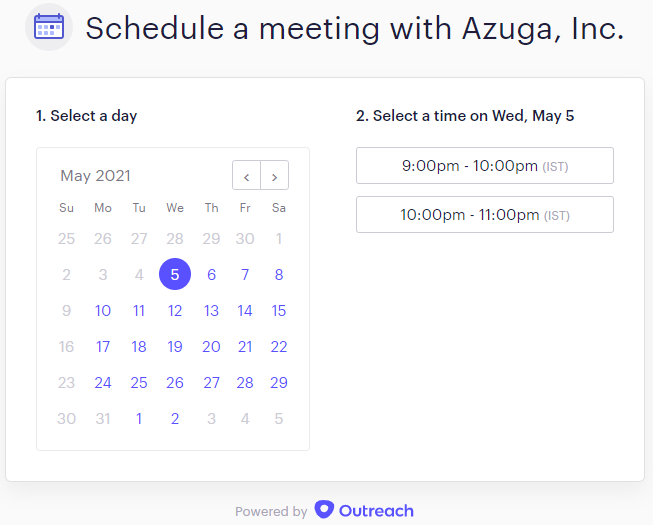
Task: Click the Outreach logo in the footer
Action: tap(324, 510)
